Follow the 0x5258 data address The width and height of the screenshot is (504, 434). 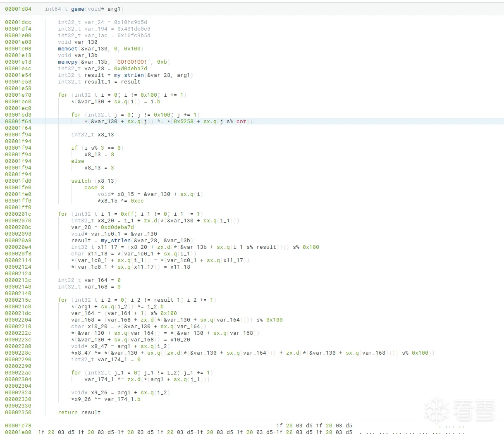tap(184, 122)
